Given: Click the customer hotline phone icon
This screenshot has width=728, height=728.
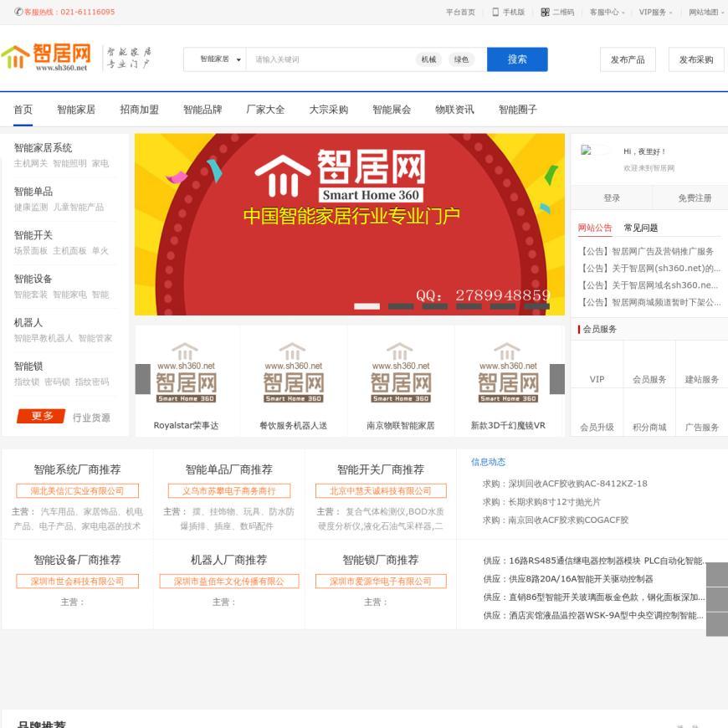Looking at the screenshot, I should (x=18, y=12).
